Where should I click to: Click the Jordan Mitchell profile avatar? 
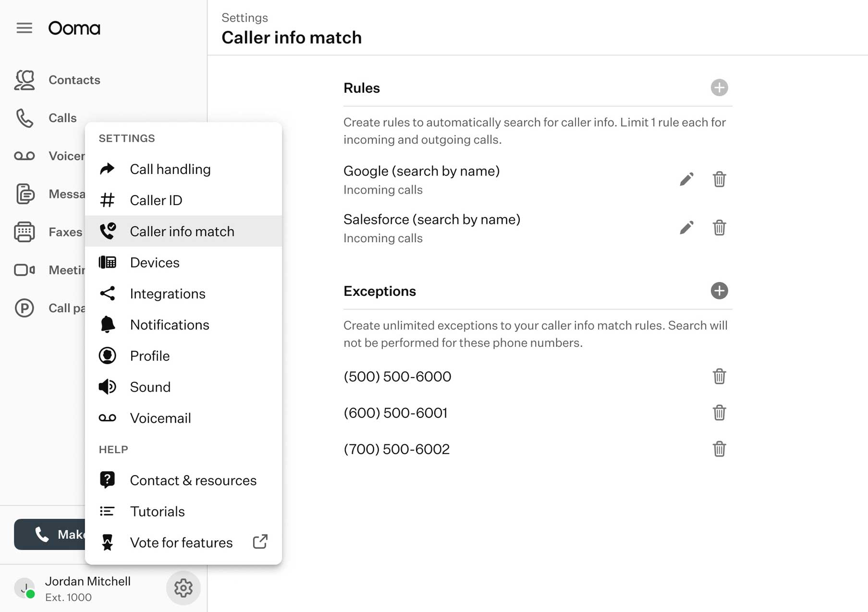(25, 588)
